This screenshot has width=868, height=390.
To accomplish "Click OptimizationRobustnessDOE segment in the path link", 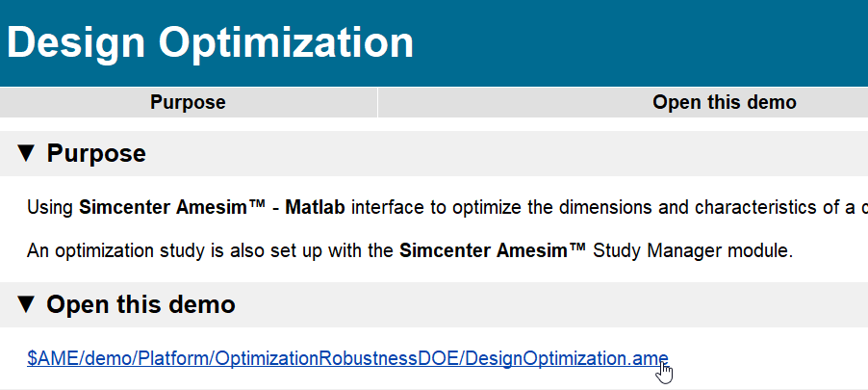I will [338, 358].
